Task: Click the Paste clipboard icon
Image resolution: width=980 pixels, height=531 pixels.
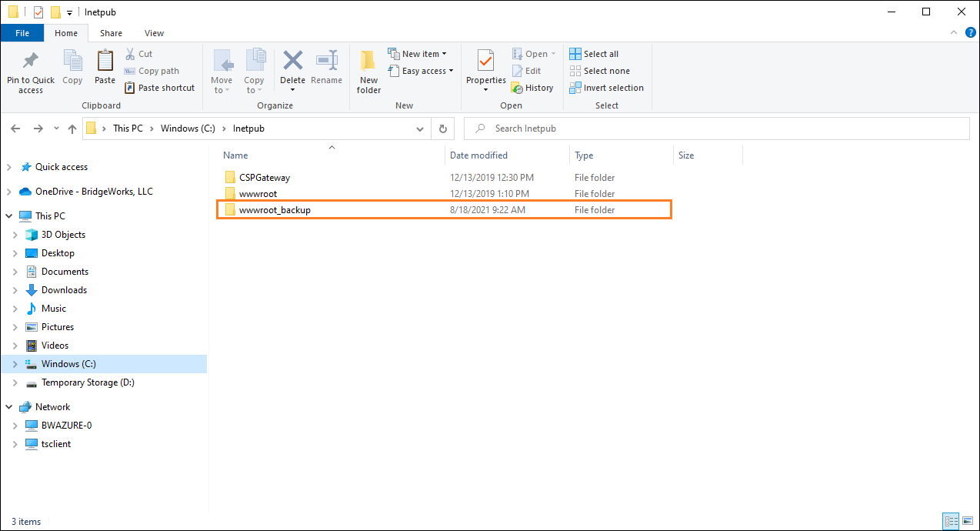Action: coord(105,62)
